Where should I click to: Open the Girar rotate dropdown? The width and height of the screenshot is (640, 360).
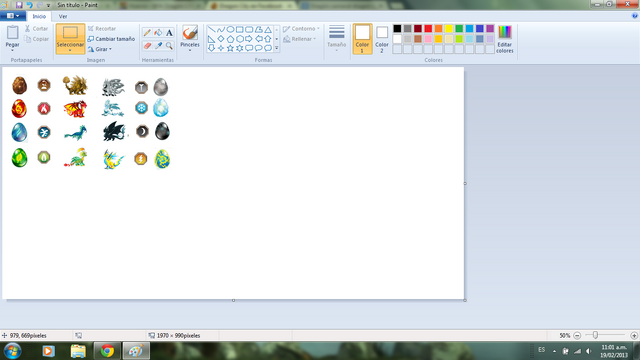[x=100, y=49]
